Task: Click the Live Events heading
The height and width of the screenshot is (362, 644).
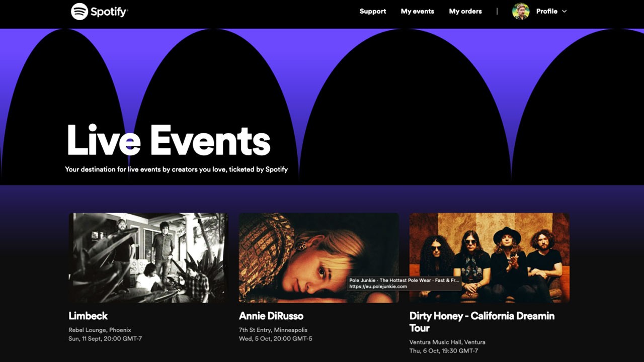Action: [x=169, y=141]
